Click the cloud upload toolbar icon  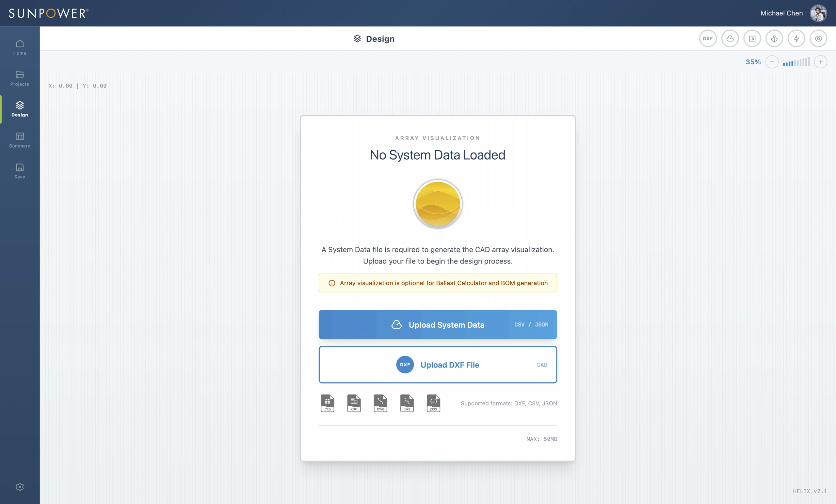(730, 39)
